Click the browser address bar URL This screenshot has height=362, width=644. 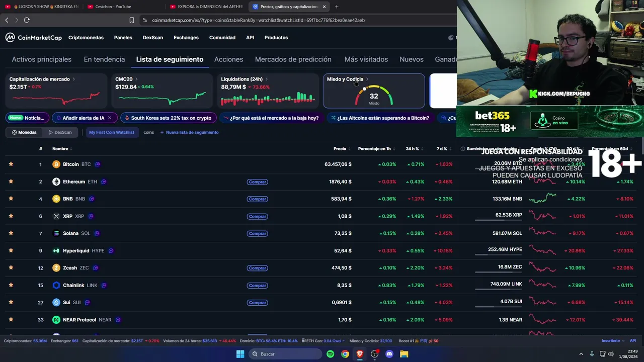point(258,20)
